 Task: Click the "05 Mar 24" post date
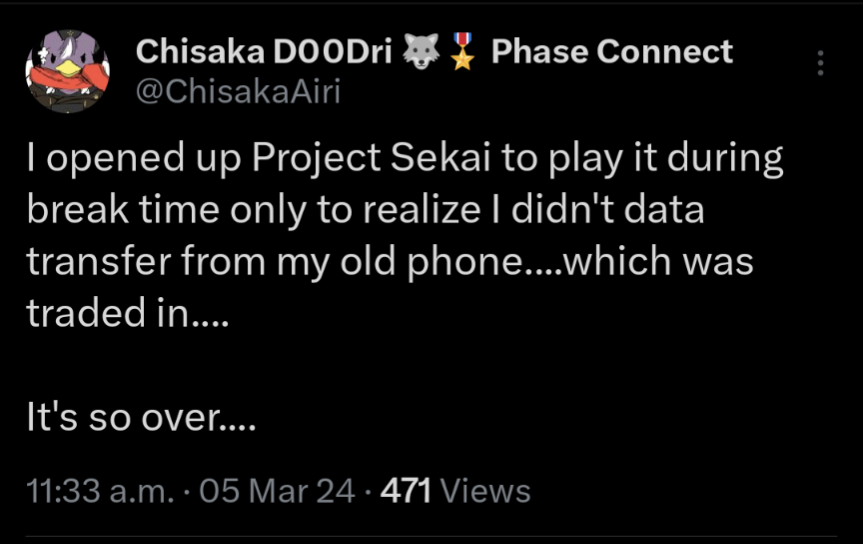277,491
